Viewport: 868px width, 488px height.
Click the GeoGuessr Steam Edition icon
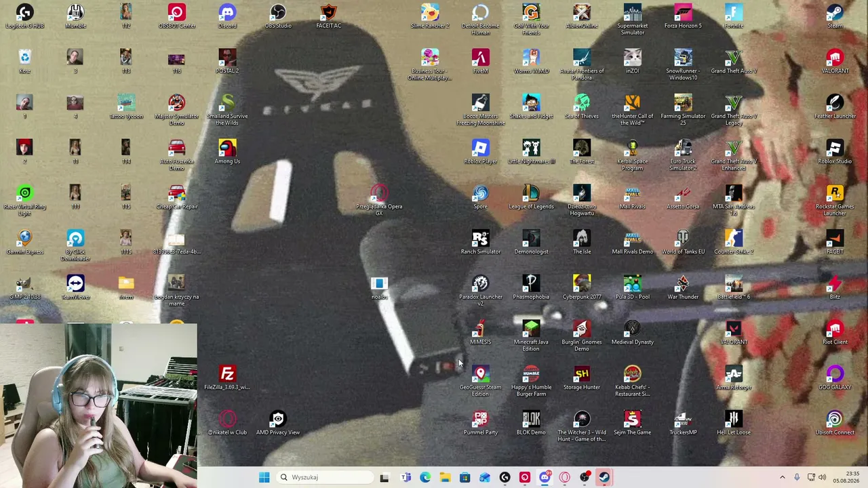tap(480, 382)
